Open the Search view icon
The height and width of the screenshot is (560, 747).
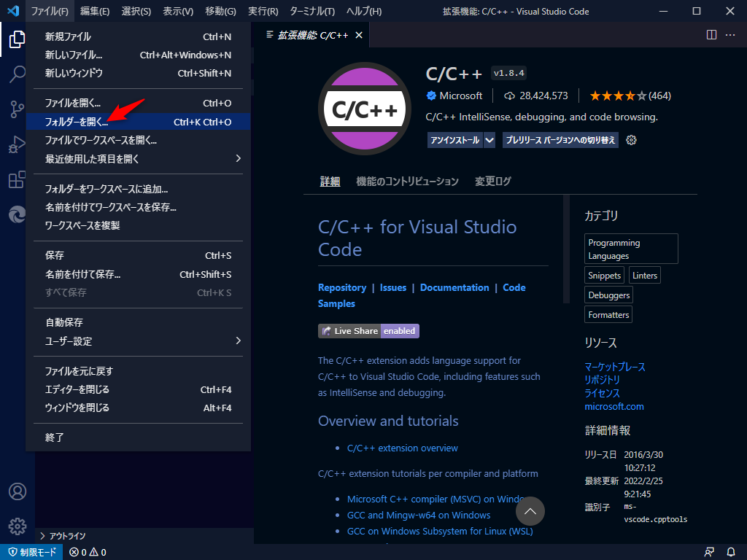coord(18,74)
